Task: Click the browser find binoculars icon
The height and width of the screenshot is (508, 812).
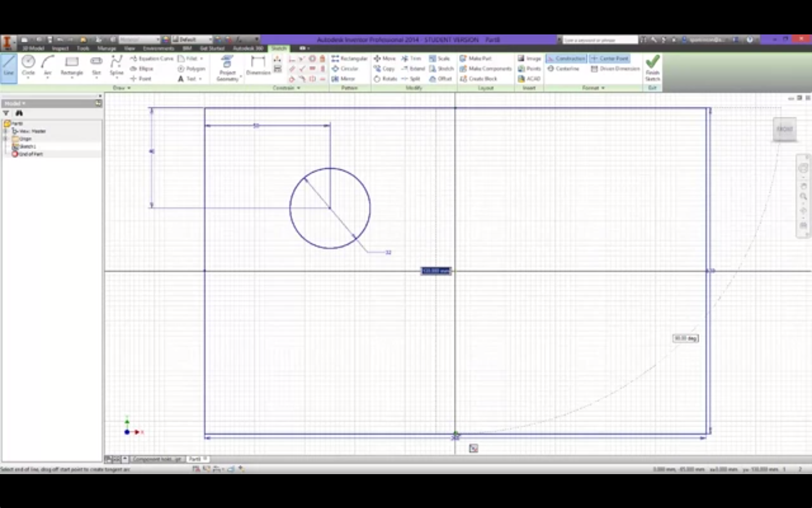Action: pyautogui.click(x=19, y=113)
